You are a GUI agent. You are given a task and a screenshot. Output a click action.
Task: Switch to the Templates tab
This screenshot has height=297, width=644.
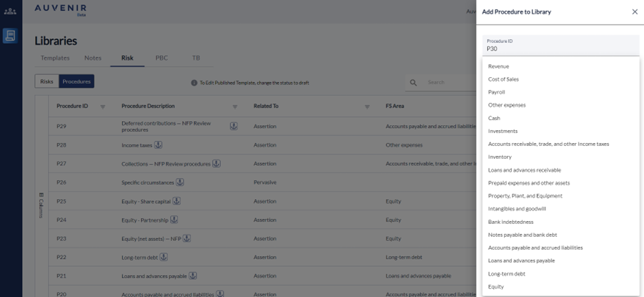click(x=55, y=58)
